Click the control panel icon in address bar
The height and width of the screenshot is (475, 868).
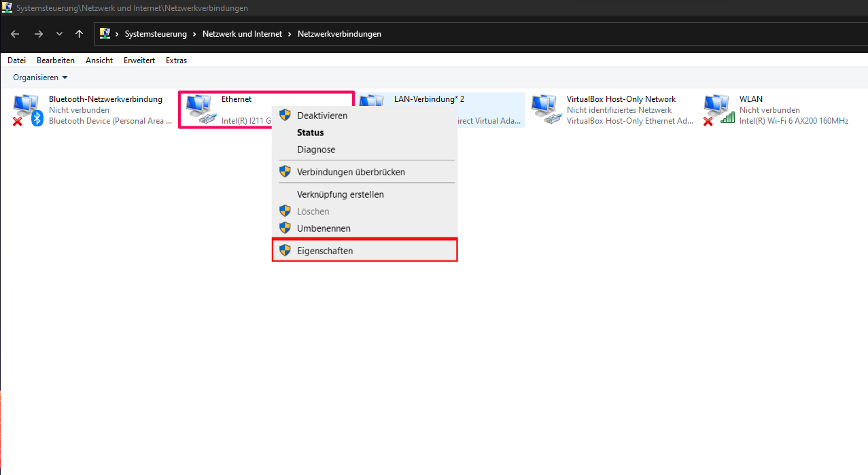point(105,33)
